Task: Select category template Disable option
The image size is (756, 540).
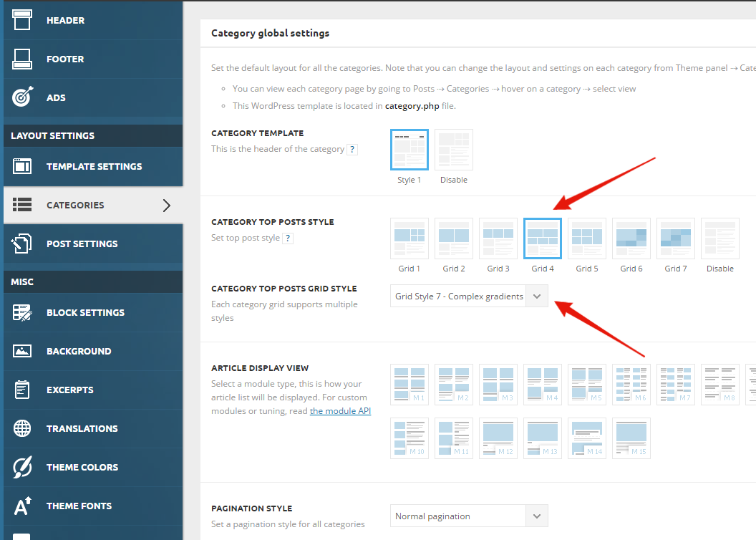Action: tap(454, 150)
